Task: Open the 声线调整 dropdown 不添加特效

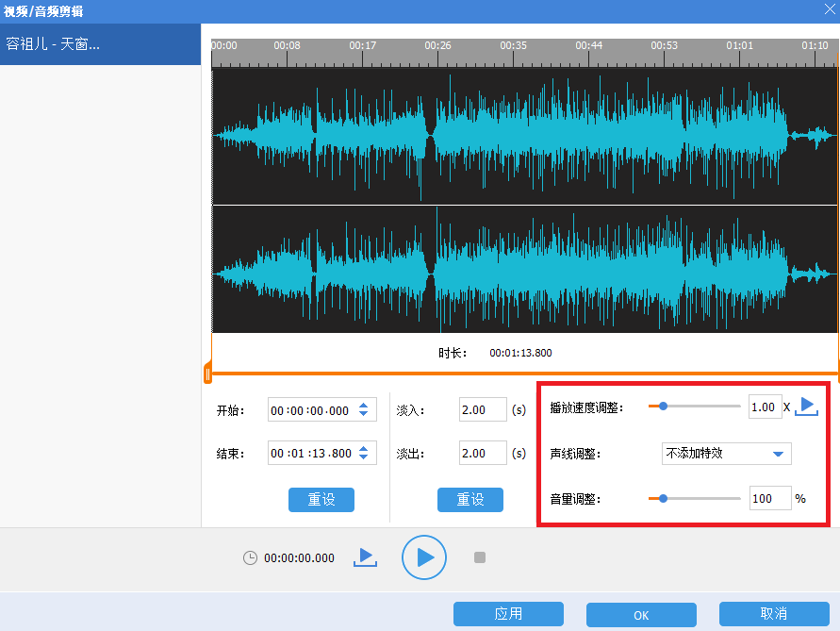Action: 727,454
